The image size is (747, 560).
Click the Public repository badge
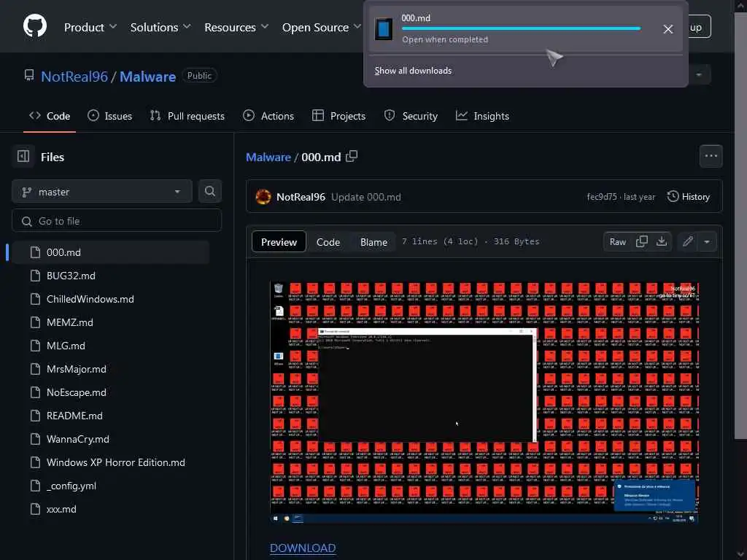tap(199, 76)
